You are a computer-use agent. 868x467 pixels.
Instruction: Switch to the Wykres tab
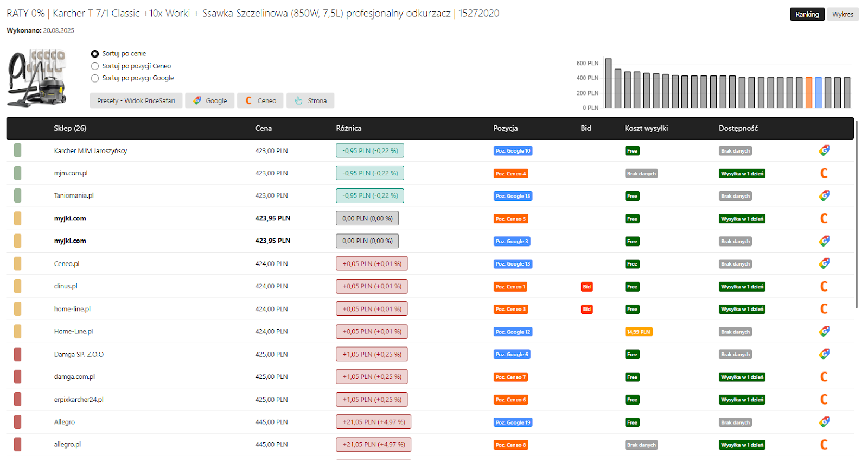(843, 14)
